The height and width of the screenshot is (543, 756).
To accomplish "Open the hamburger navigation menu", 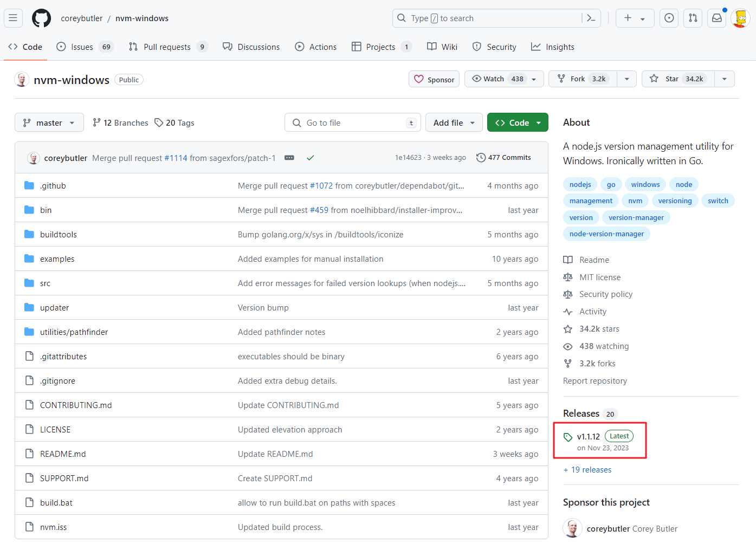I will pyautogui.click(x=13, y=18).
